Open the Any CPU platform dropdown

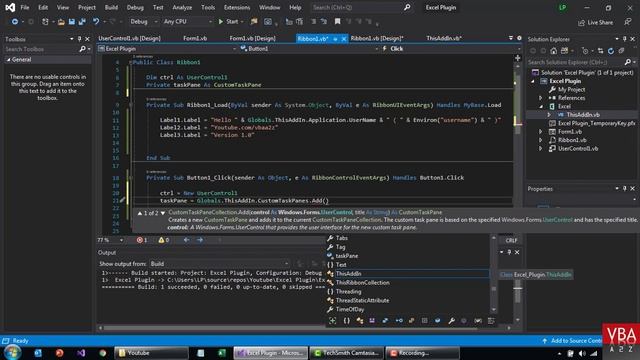[x=187, y=22]
